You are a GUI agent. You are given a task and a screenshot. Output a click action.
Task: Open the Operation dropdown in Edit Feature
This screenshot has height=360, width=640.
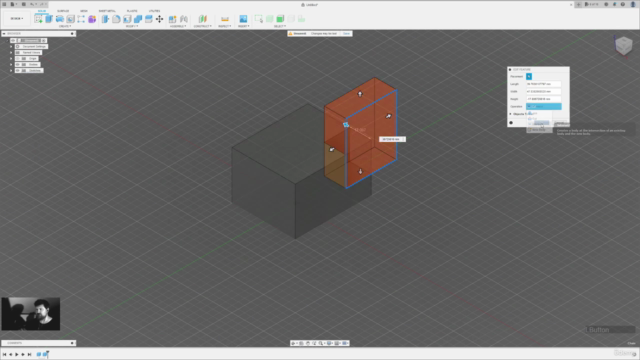coord(544,107)
